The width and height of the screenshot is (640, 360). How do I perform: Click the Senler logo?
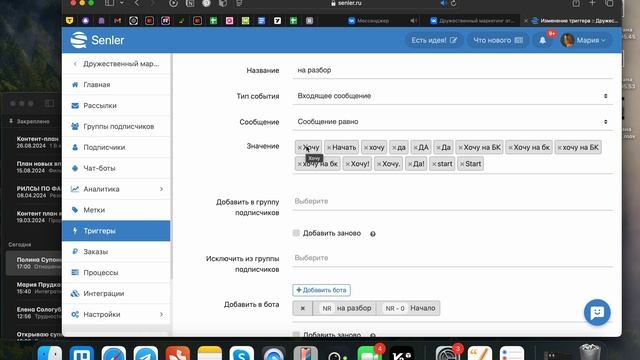pos(97,40)
